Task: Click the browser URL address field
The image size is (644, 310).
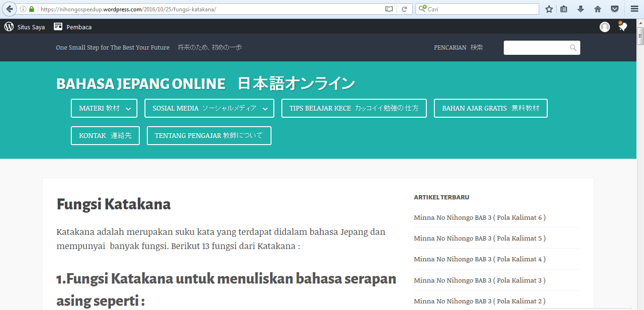Action: click(210, 9)
